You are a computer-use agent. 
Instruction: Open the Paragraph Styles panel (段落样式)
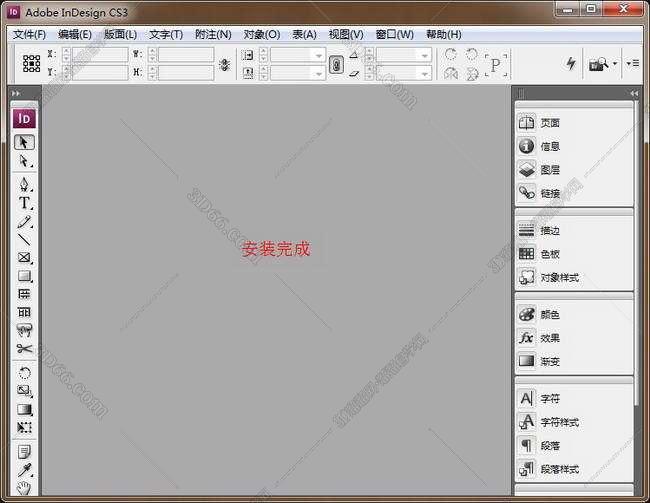click(x=548, y=469)
